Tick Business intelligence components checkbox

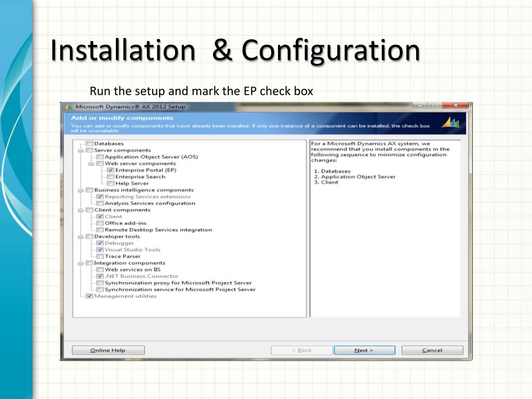click(x=89, y=190)
